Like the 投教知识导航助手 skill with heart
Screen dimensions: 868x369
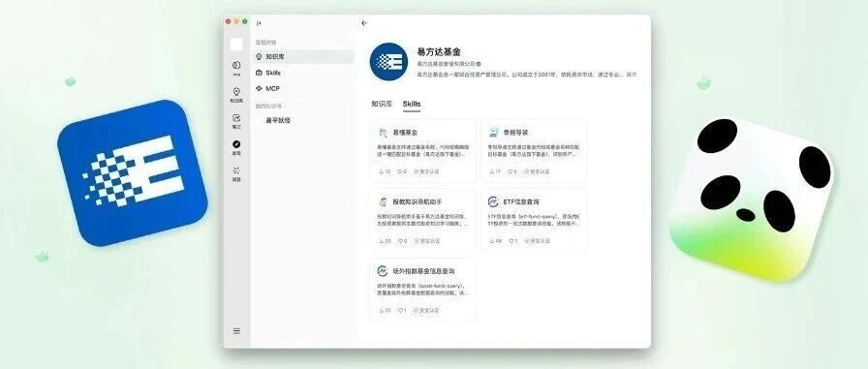[402, 240]
